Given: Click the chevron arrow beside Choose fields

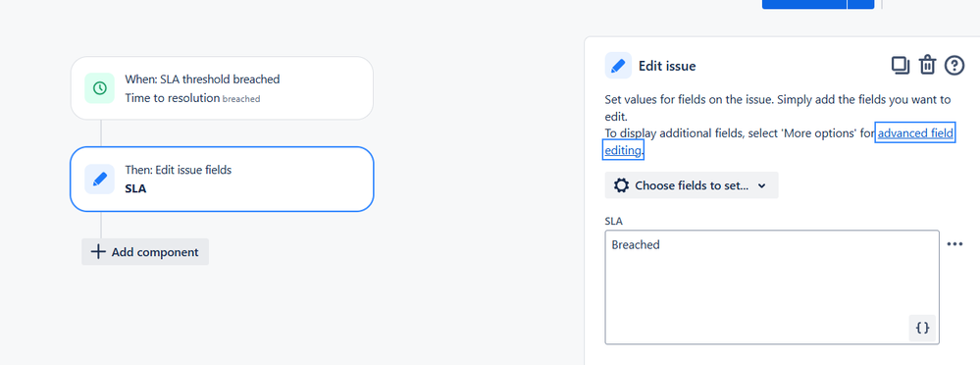Looking at the screenshot, I should [761, 185].
